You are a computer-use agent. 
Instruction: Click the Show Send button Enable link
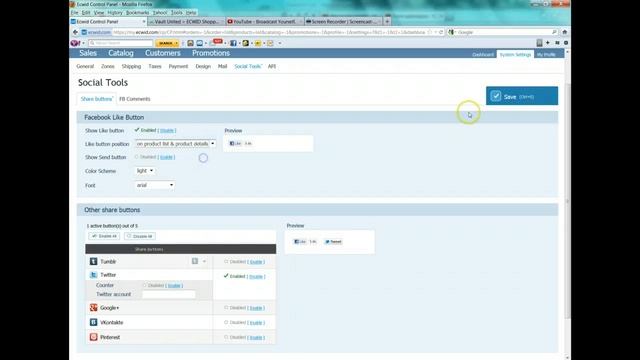click(166, 157)
